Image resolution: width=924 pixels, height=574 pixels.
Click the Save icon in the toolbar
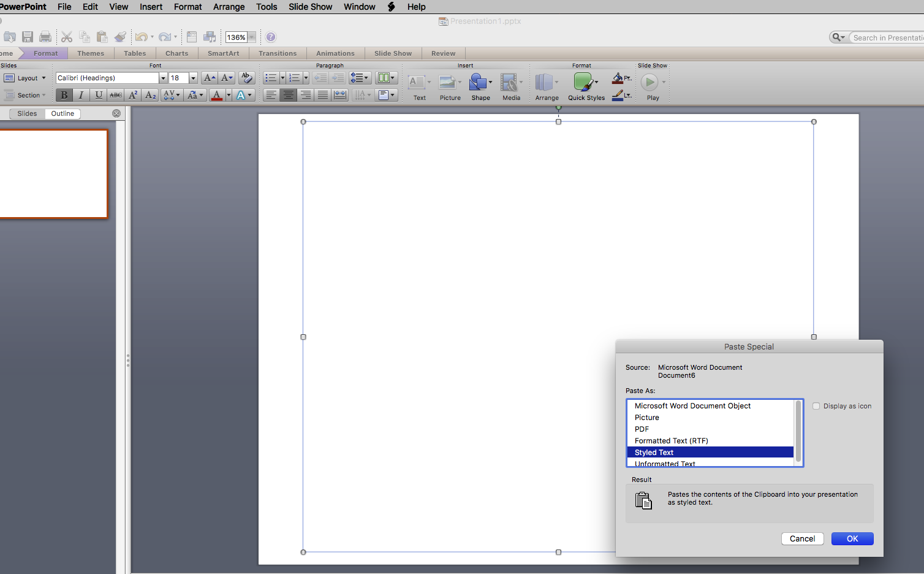28,37
